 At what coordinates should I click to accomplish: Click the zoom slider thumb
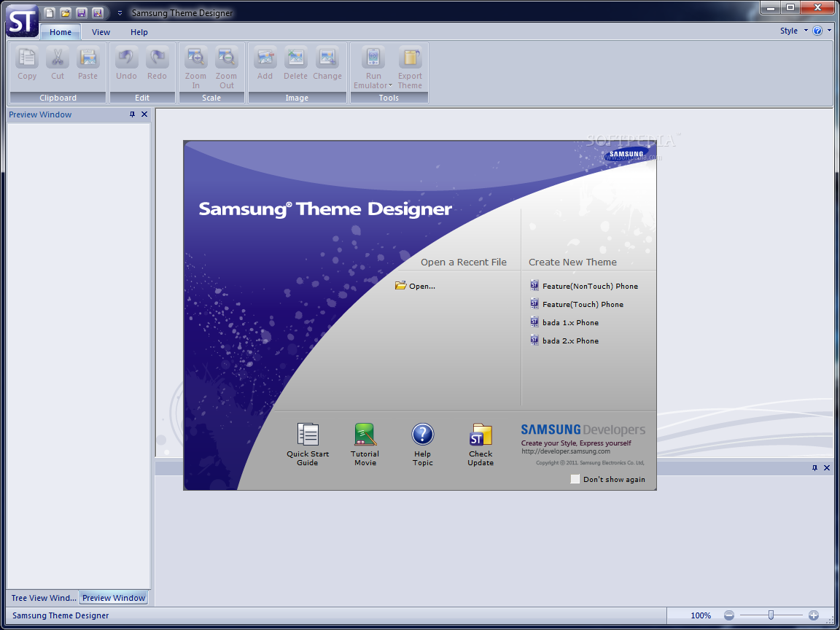[x=771, y=615]
